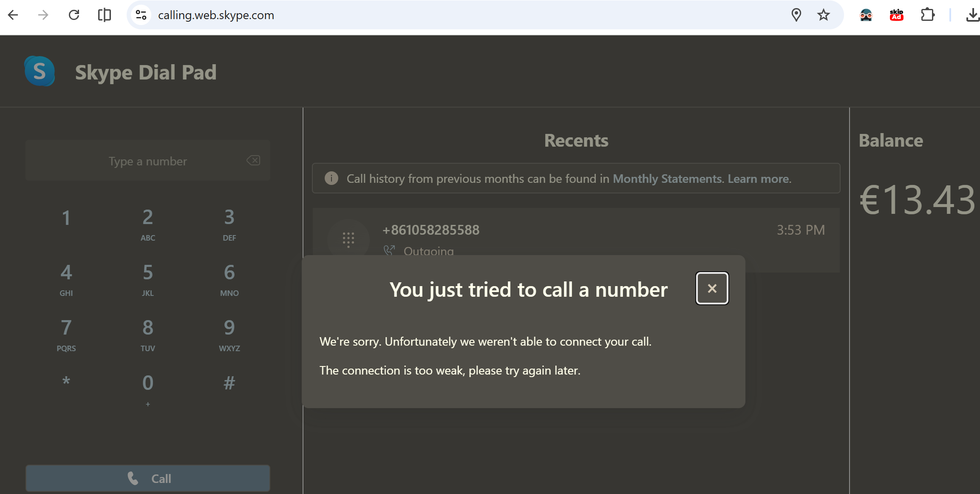Reload the Skype calling page
Screen dimensions: 980x494
(x=74, y=15)
